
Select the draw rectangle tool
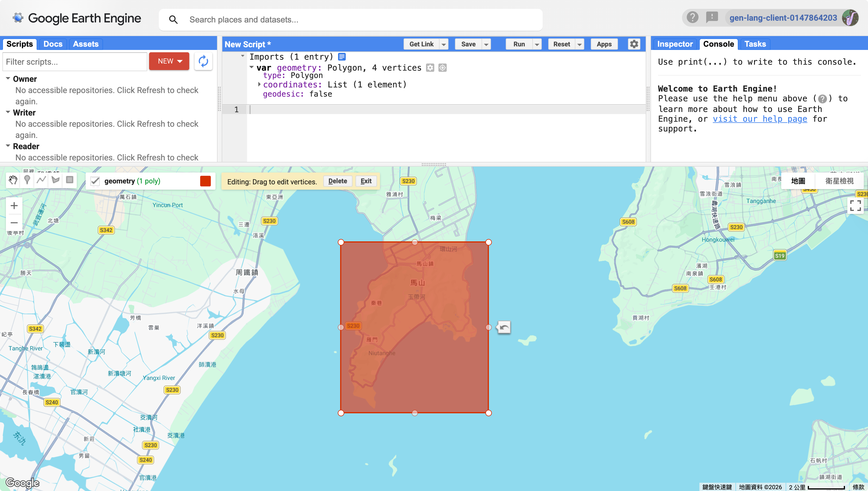70,180
